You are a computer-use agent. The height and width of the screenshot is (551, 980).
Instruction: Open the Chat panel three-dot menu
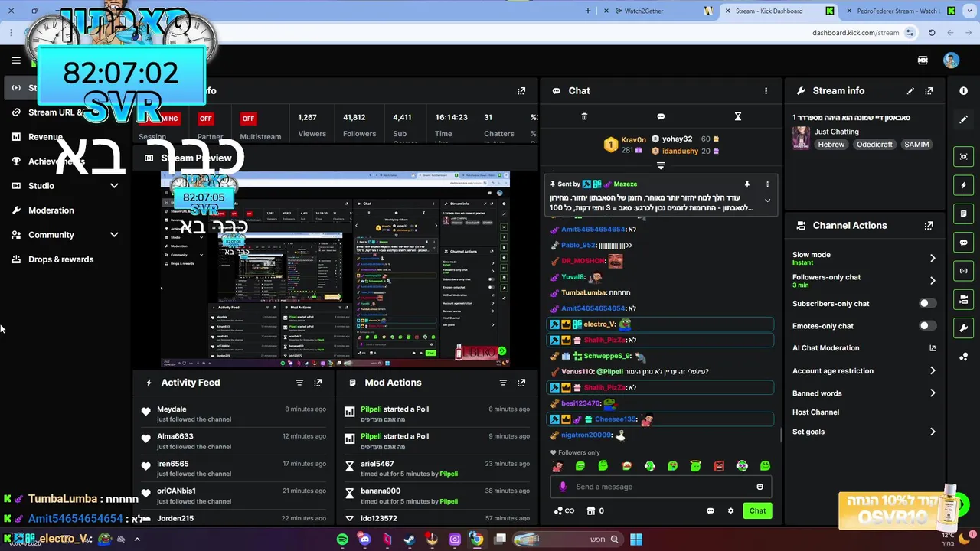pos(766,90)
